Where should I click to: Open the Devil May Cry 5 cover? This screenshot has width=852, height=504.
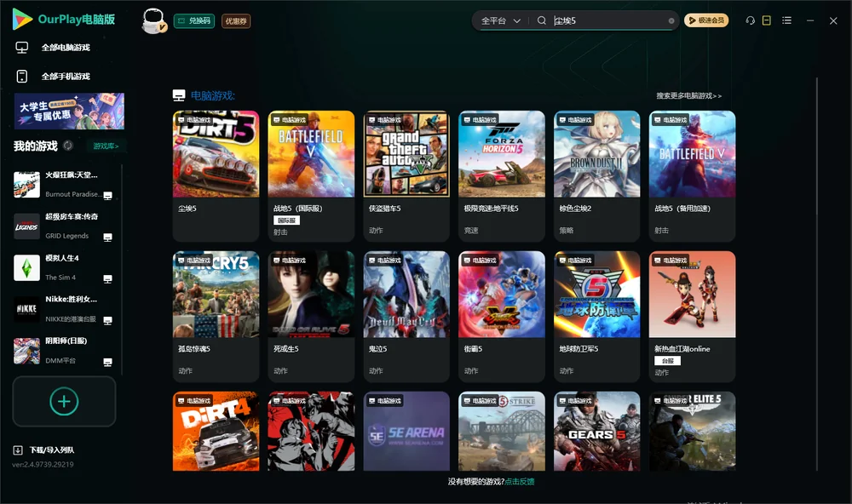(x=406, y=295)
